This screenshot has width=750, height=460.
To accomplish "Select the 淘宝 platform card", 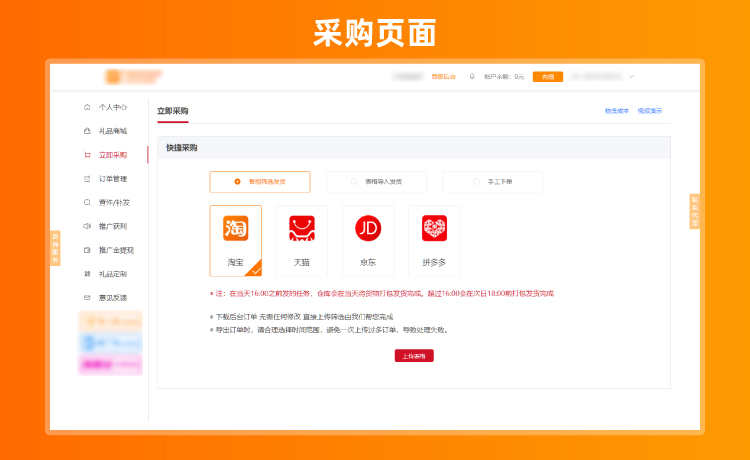I will 236,241.
